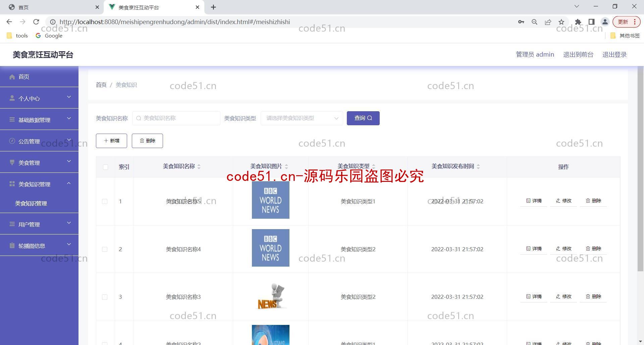Click 退出到前台 link
Screen dimensions: 644x345
pos(578,55)
